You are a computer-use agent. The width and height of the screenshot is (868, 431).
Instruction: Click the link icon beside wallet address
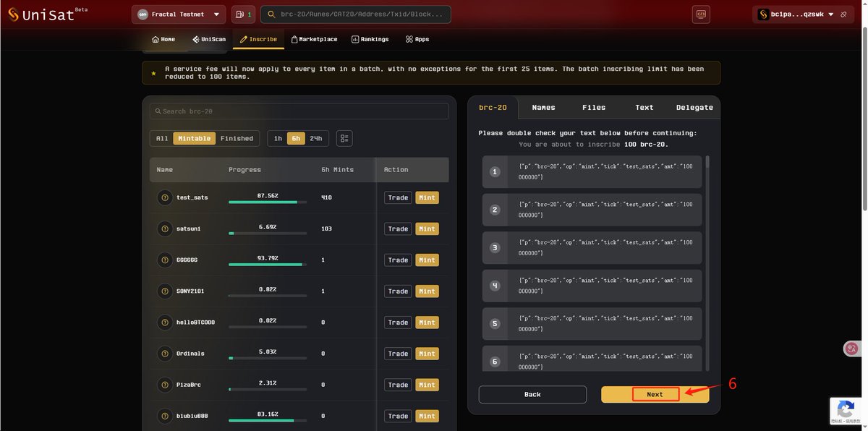pyautogui.click(x=843, y=14)
